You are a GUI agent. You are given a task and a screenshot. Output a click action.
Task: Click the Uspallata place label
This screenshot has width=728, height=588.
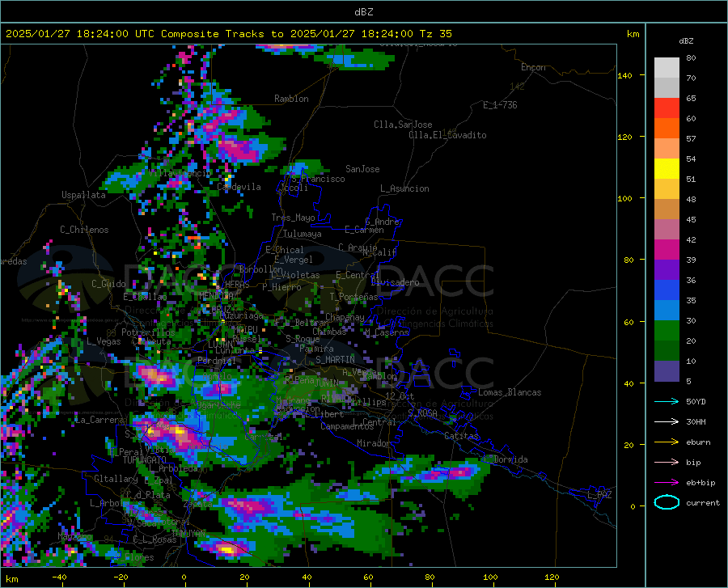[83, 196]
